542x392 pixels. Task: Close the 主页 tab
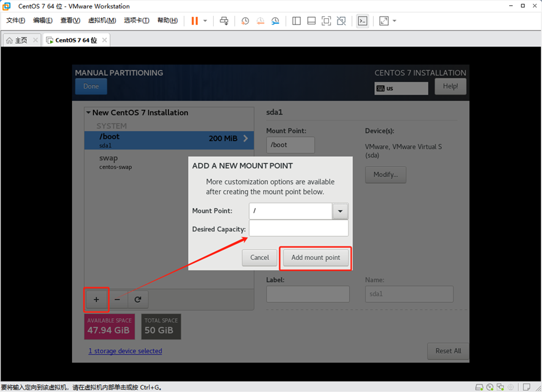point(35,40)
